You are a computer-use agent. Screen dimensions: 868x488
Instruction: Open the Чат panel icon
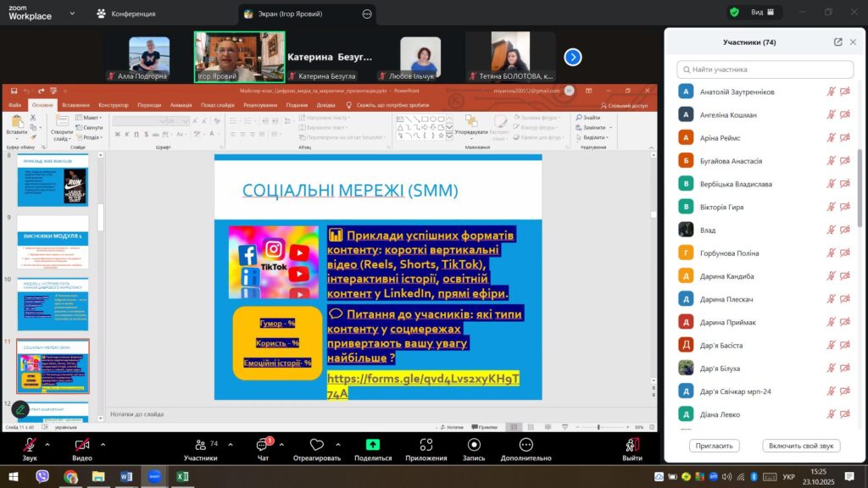click(262, 445)
